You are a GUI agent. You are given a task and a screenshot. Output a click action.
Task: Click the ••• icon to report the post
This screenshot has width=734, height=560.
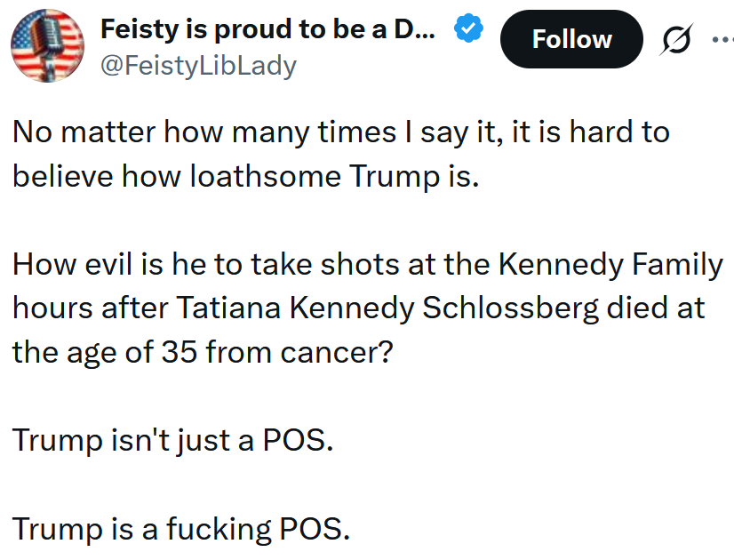pos(722,39)
